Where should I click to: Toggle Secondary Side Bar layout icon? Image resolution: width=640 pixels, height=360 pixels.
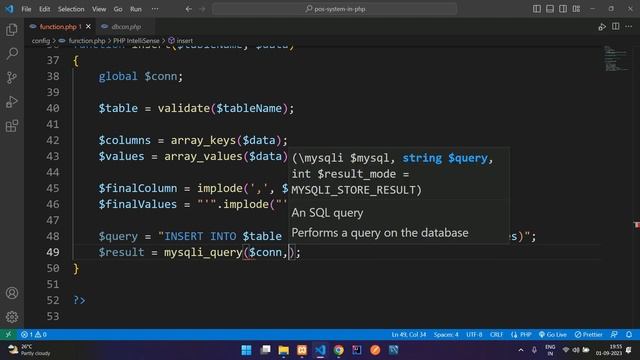563,9
